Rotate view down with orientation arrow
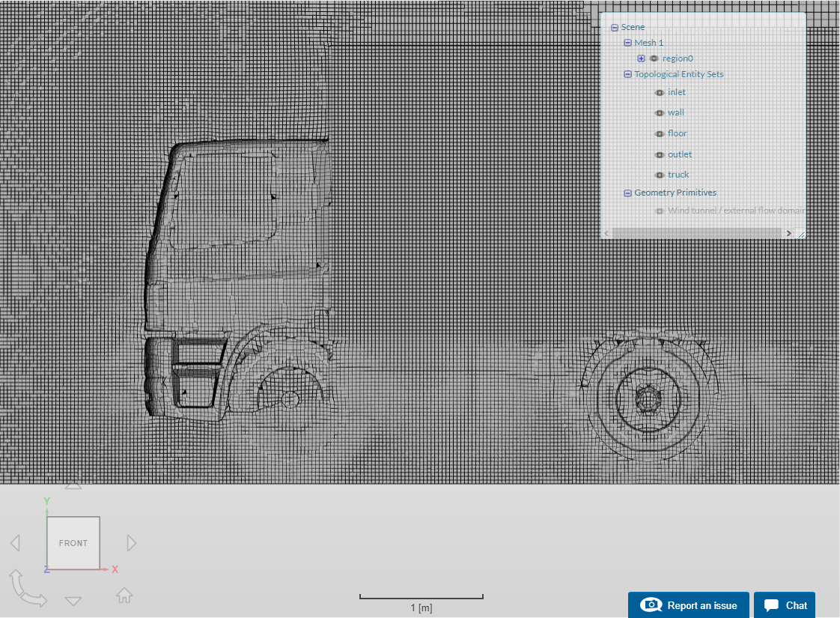The width and height of the screenshot is (840, 618). coord(73,601)
